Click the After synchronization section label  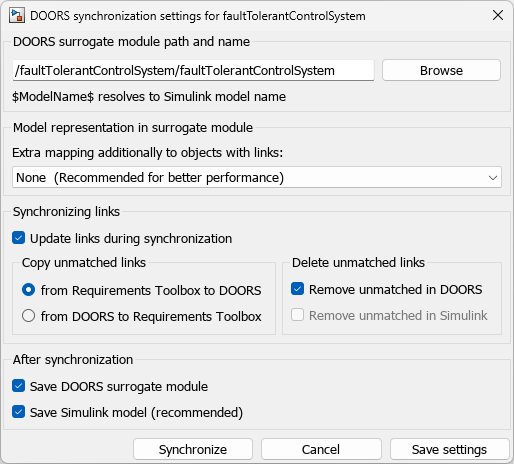[x=73, y=360]
